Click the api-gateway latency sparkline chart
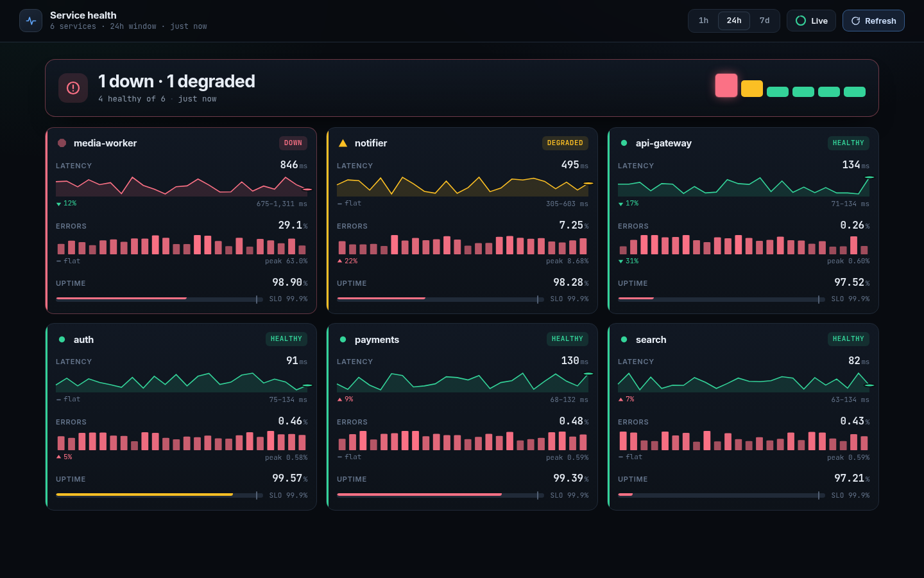 (x=744, y=186)
